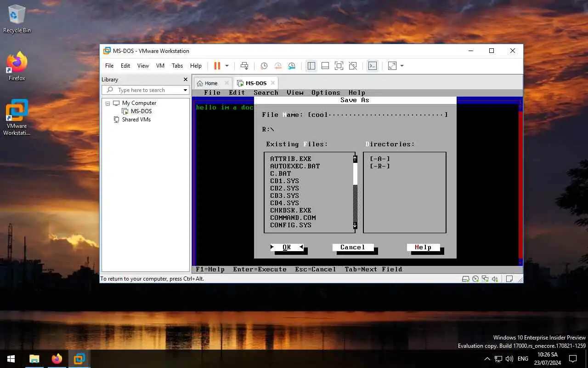Toggle the thumbnail bar view icon
The height and width of the screenshot is (368, 588).
[325, 66]
